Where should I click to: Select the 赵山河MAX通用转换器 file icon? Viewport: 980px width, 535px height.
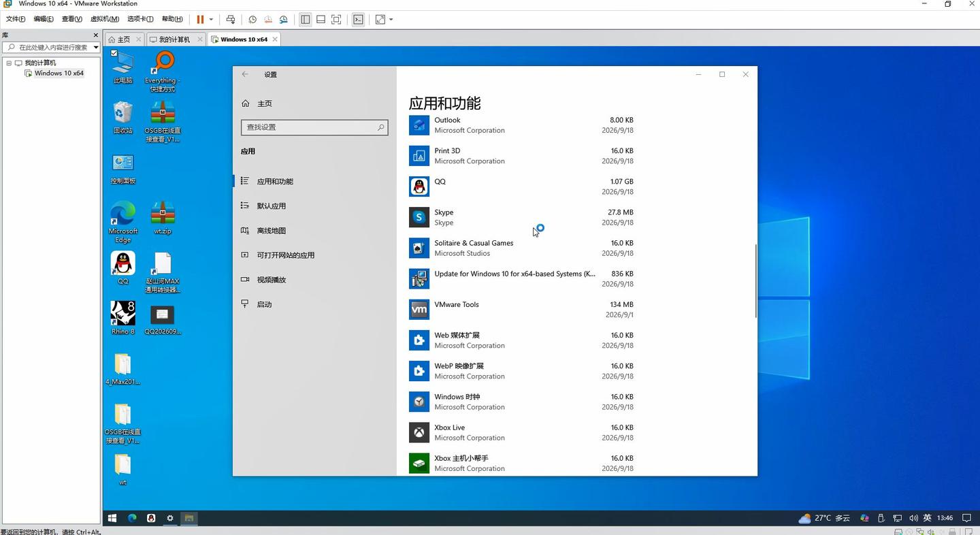163,272
